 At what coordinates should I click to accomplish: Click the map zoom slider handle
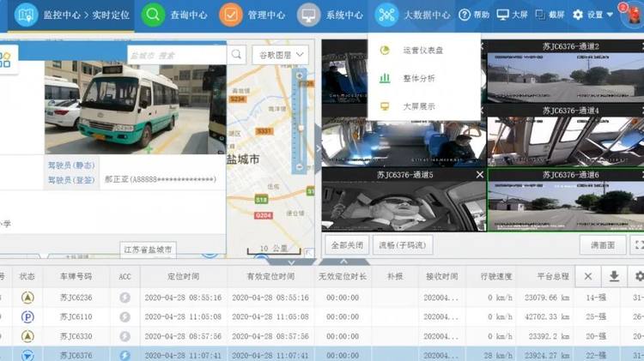tap(301, 129)
